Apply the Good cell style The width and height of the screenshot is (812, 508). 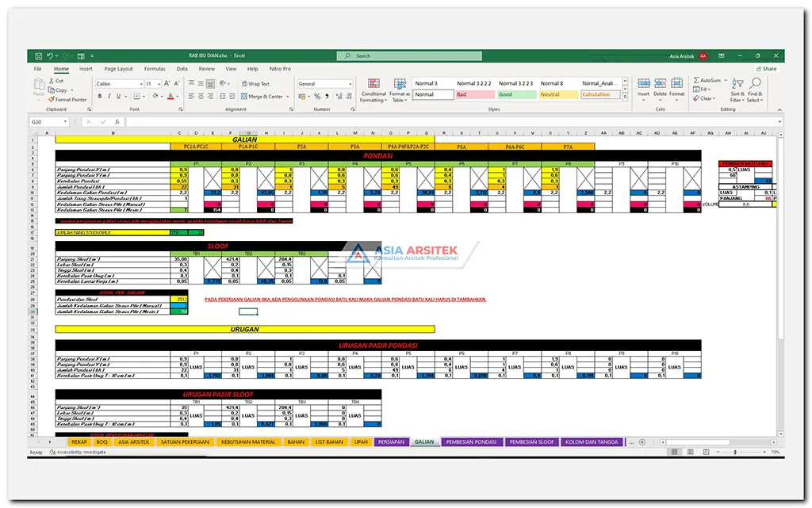coord(517,94)
